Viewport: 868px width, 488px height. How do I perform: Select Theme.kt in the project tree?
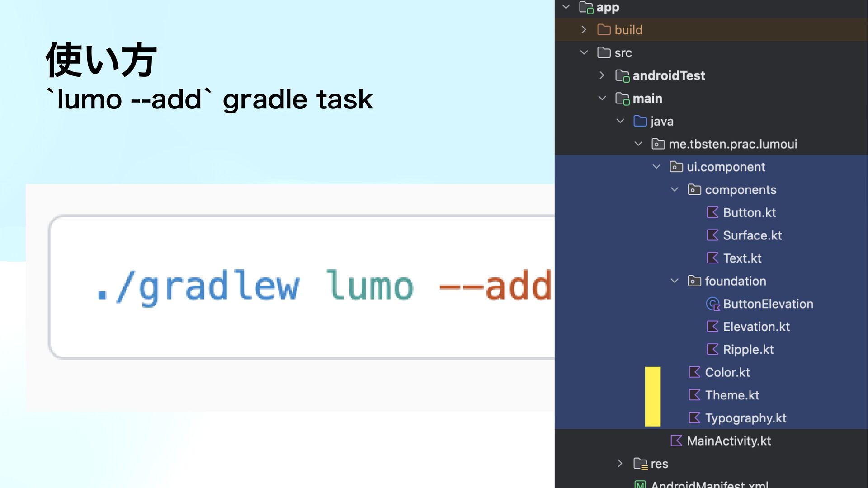coord(731,395)
